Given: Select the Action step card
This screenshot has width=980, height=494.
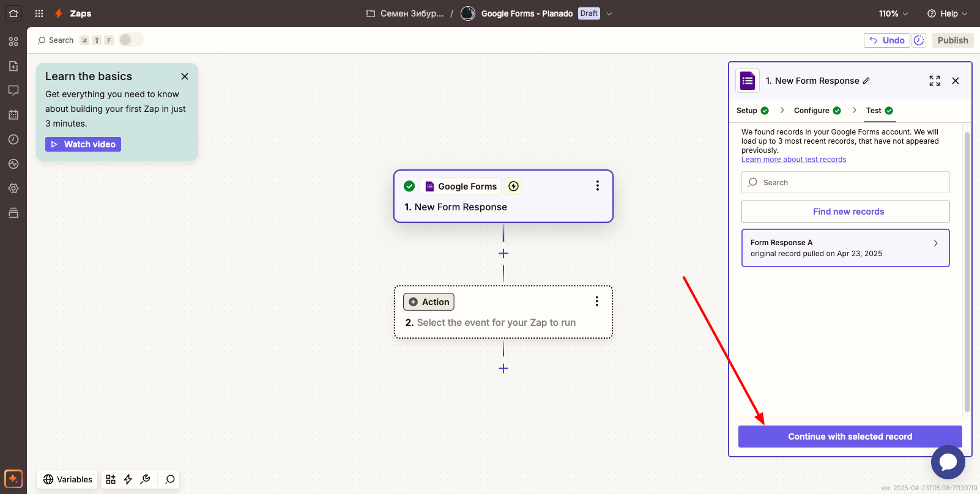Looking at the screenshot, I should 503,312.
